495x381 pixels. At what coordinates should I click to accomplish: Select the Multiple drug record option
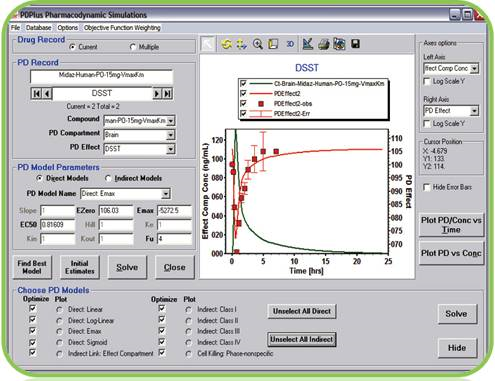point(133,47)
